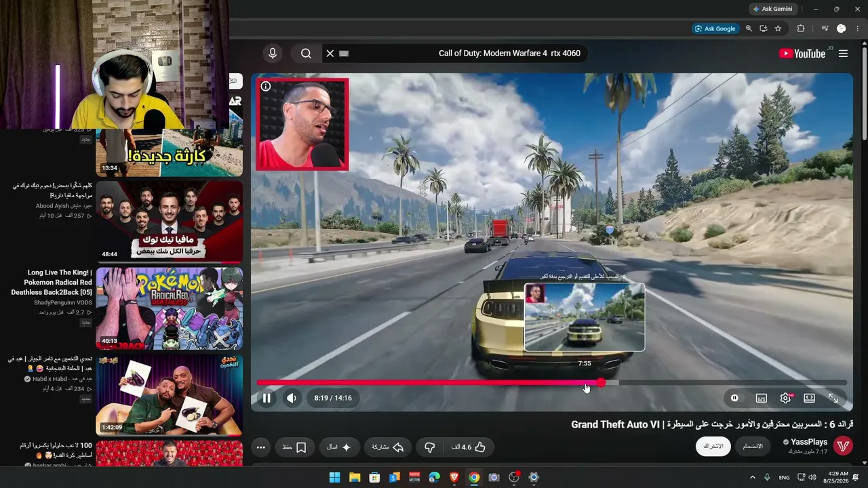Open the YassPlays channel name
The width and height of the screenshot is (868, 488).
click(808, 442)
